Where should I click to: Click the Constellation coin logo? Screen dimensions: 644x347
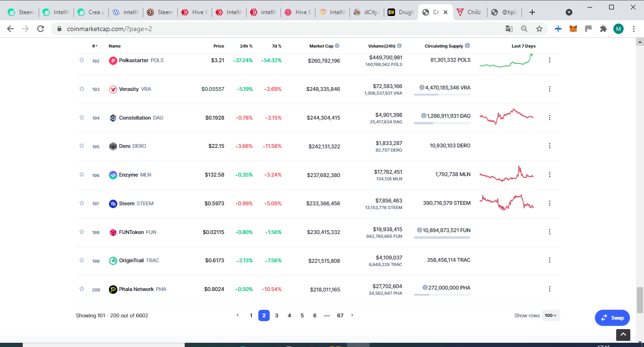(x=113, y=118)
